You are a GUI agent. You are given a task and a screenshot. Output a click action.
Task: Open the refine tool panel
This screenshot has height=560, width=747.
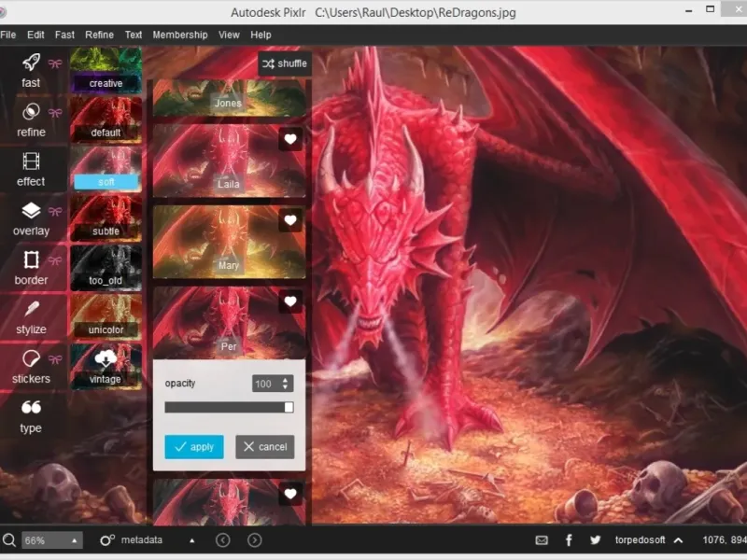pyautogui.click(x=31, y=120)
